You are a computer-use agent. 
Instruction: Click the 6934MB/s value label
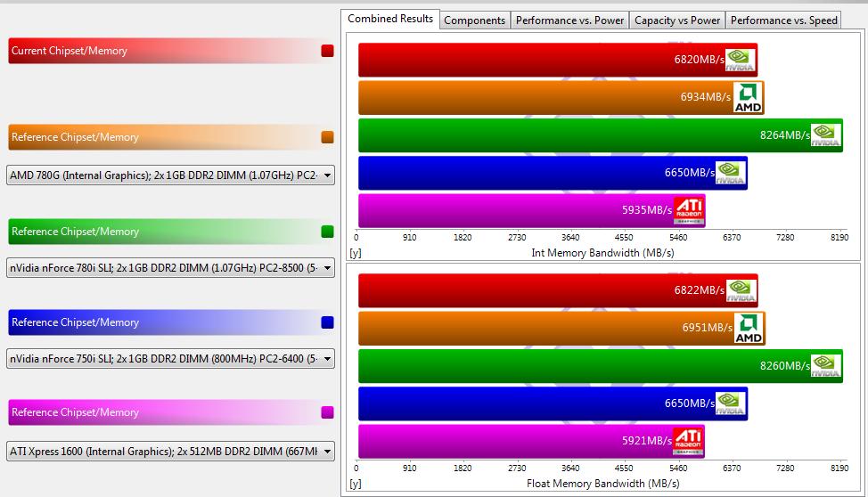[x=705, y=97]
